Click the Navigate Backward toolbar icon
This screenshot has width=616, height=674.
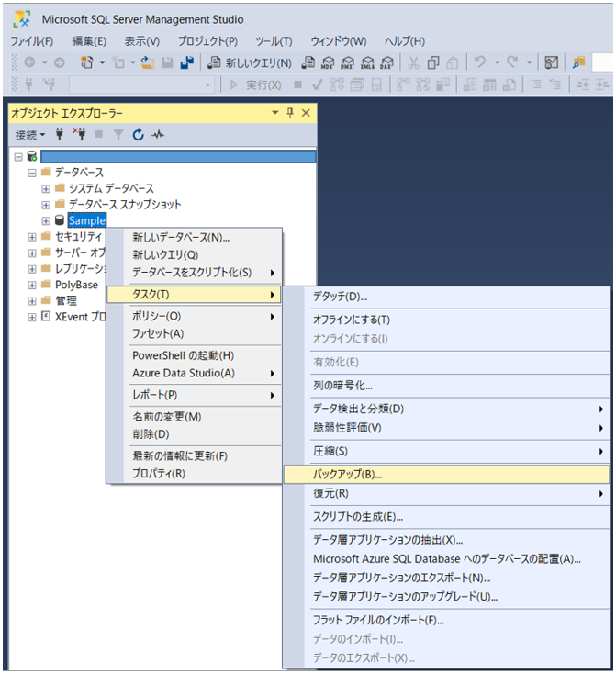[29, 62]
